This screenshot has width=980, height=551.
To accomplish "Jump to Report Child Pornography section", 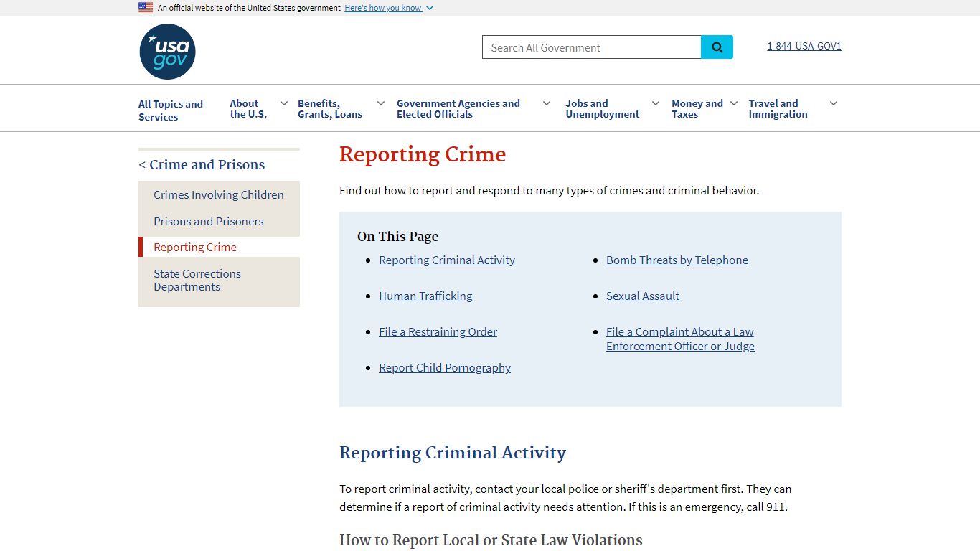I will [x=445, y=367].
